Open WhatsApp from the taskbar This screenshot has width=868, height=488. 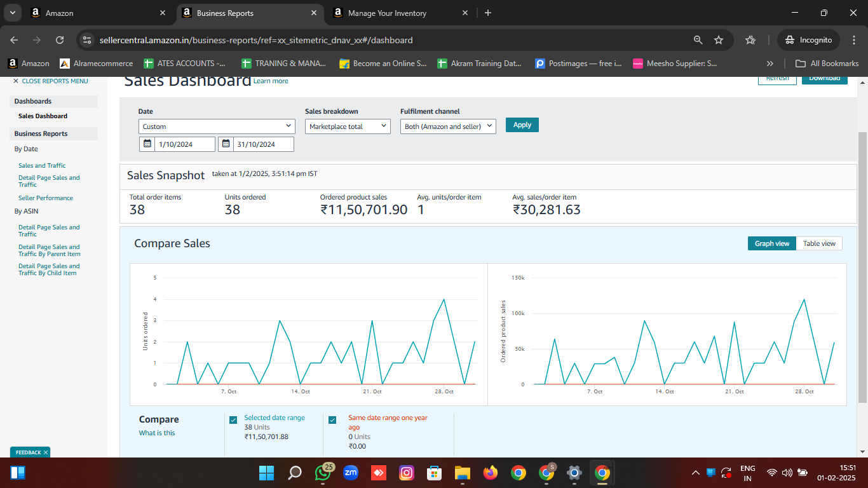click(x=323, y=473)
